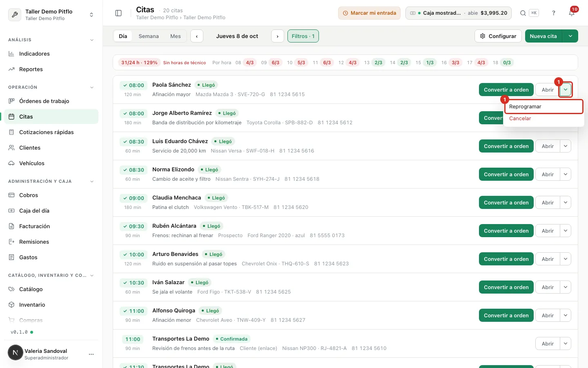Open Remisiones section

point(51,242)
